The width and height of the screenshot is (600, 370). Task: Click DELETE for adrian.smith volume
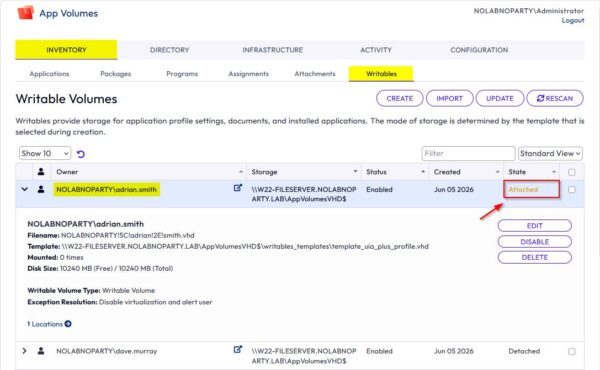point(535,258)
